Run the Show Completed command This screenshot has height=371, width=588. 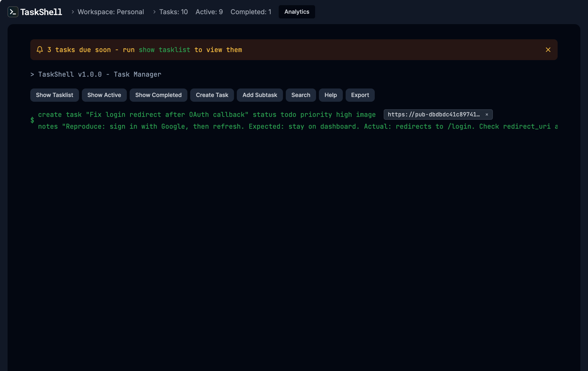(x=158, y=95)
